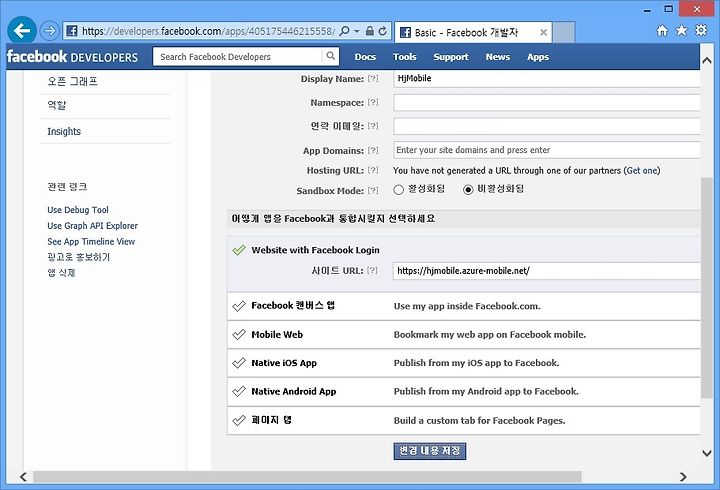Click the 광고로 홍보하기 link
This screenshot has width=720, height=490.
pos(79,257)
